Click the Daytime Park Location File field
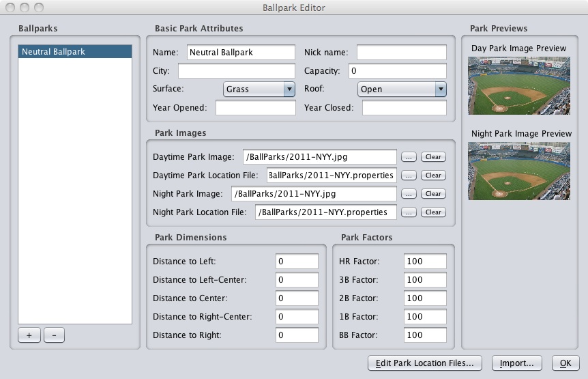Screen dimensions: 588x379 (x=332, y=176)
